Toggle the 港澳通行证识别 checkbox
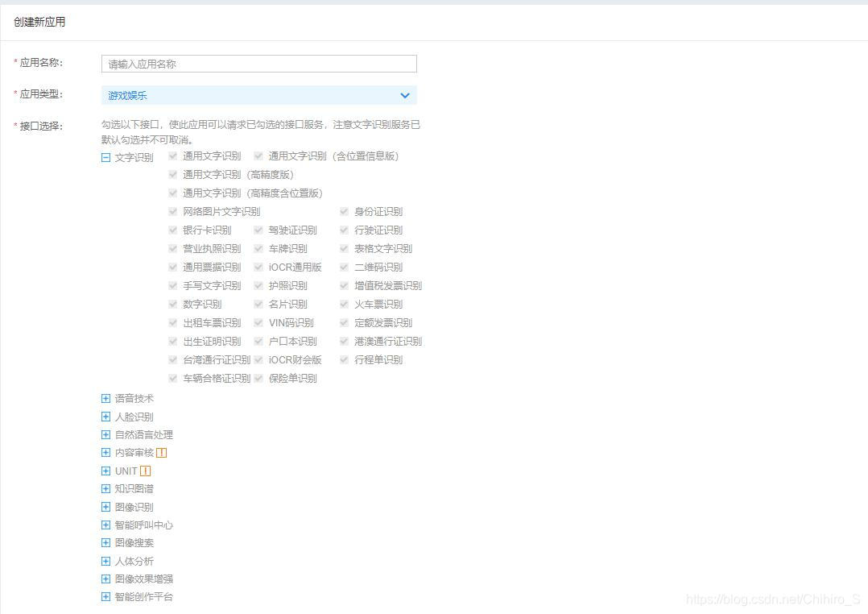This screenshot has height=614, width=868. coord(345,341)
